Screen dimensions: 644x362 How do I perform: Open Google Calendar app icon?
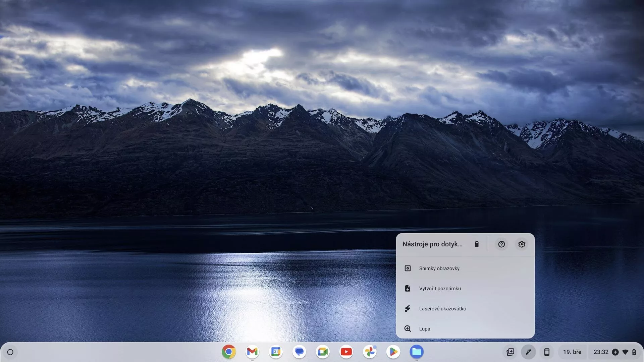[276, 352]
